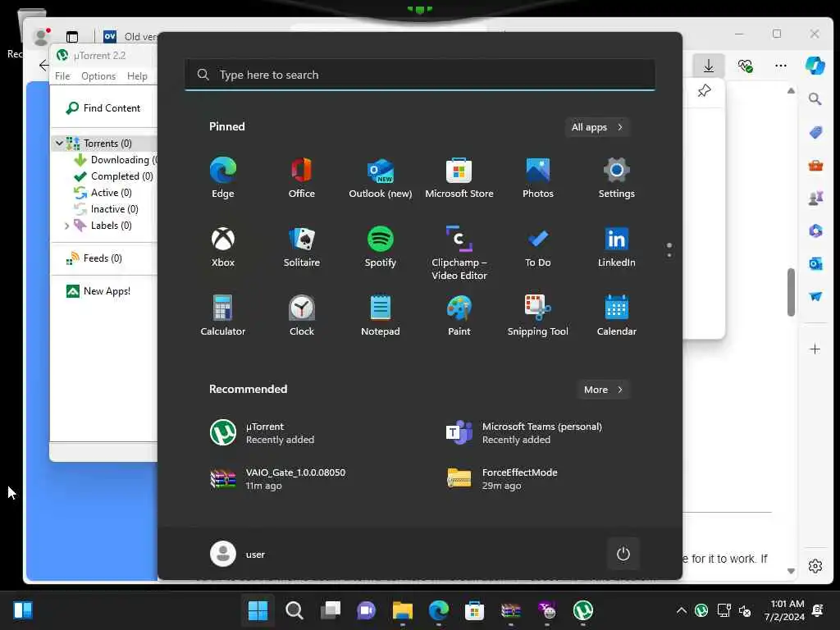This screenshot has width=840, height=630.
Task: Open the Clock app
Action: click(302, 316)
